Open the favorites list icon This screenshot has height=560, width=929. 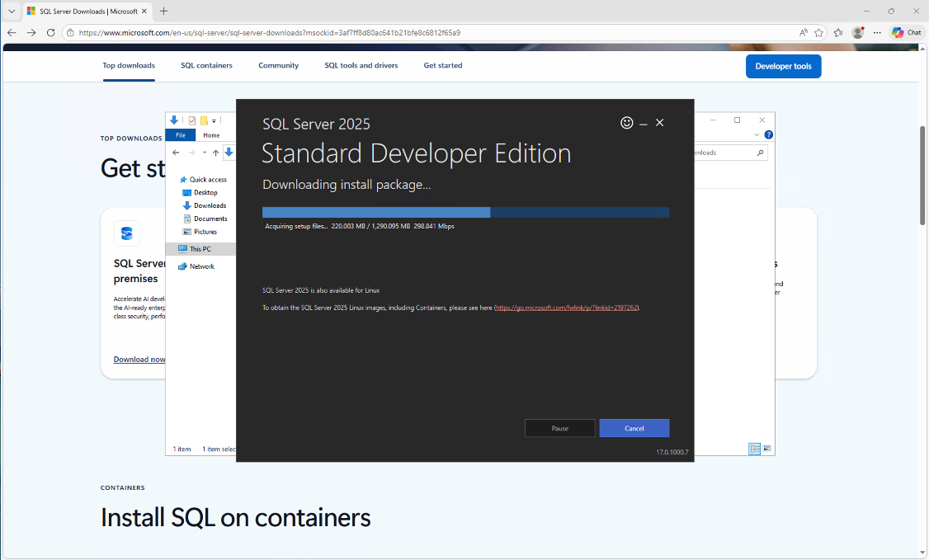tap(837, 32)
